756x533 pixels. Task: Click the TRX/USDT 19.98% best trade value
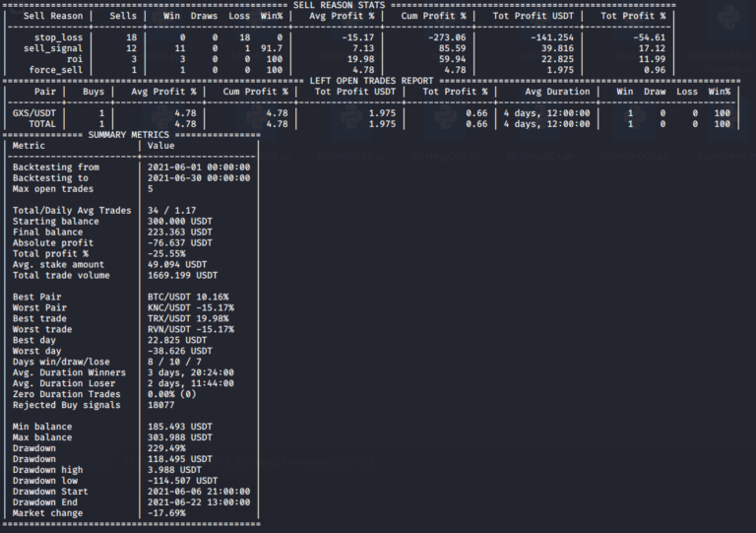coord(188,318)
